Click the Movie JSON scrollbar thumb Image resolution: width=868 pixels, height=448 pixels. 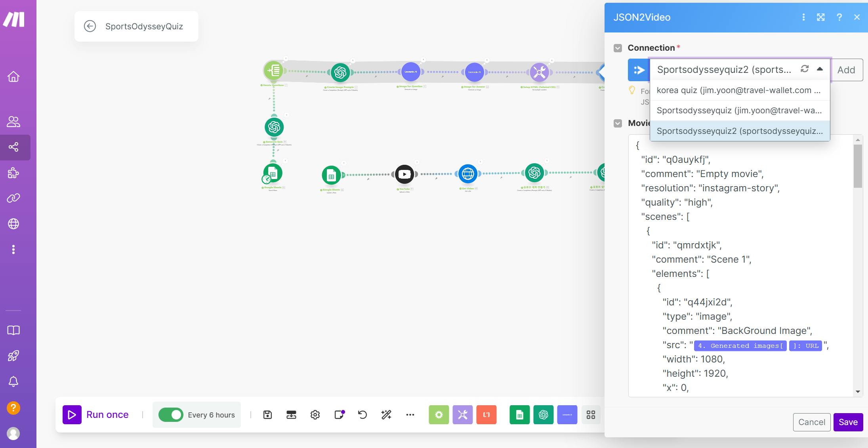[x=858, y=166]
